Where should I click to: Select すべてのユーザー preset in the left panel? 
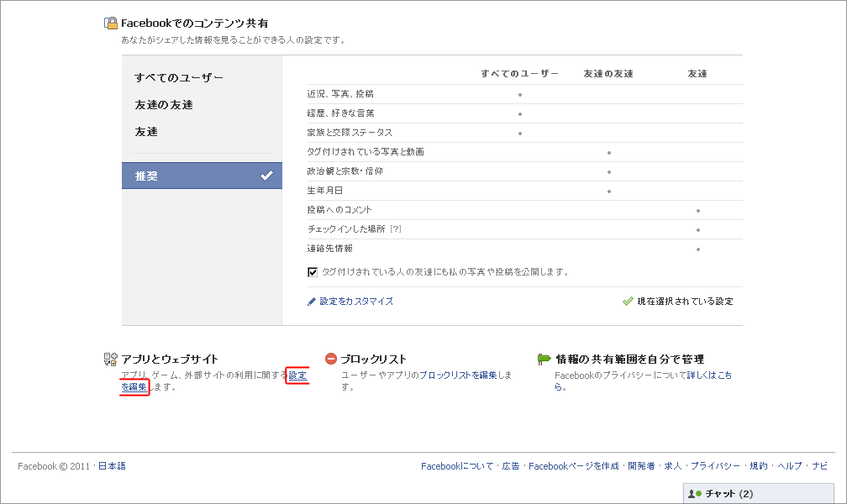click(179, 78)
